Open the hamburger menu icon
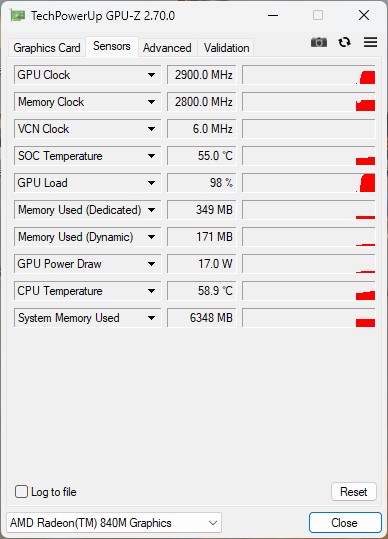Viewport: 388px width, 539px height. [370, 42]
